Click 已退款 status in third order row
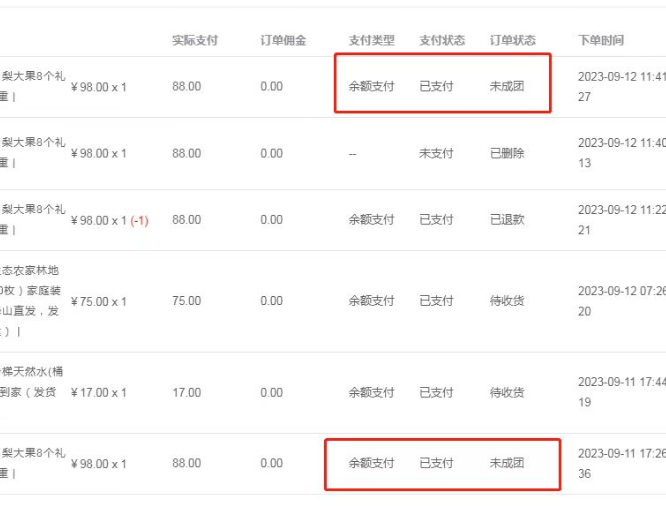 tap(507, 220)
